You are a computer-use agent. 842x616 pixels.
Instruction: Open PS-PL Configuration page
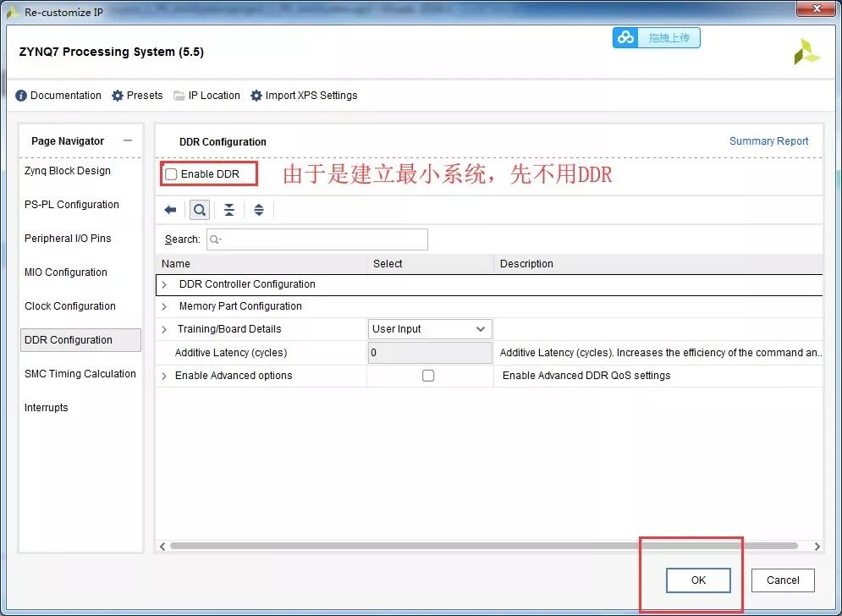click(x=71, y=205)
